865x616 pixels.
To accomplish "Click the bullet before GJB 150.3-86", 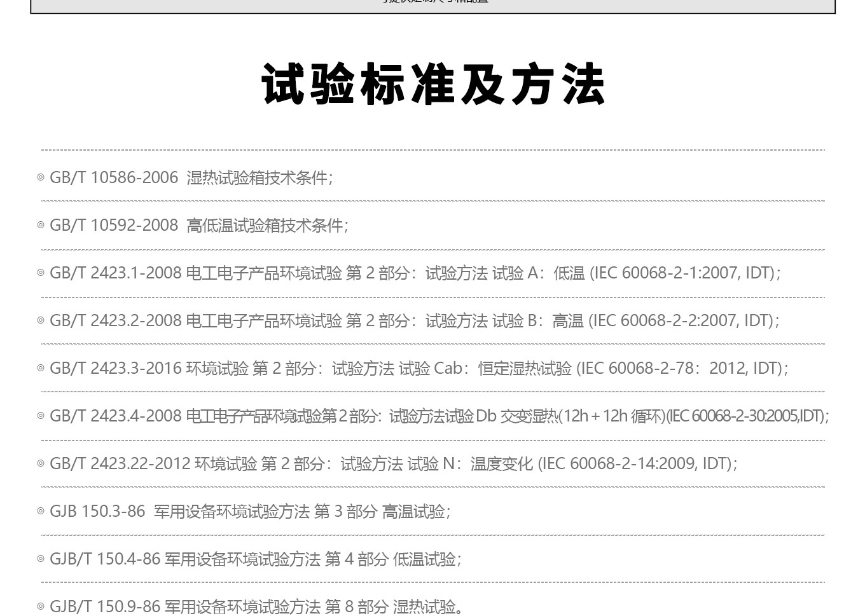I will 41,512.
